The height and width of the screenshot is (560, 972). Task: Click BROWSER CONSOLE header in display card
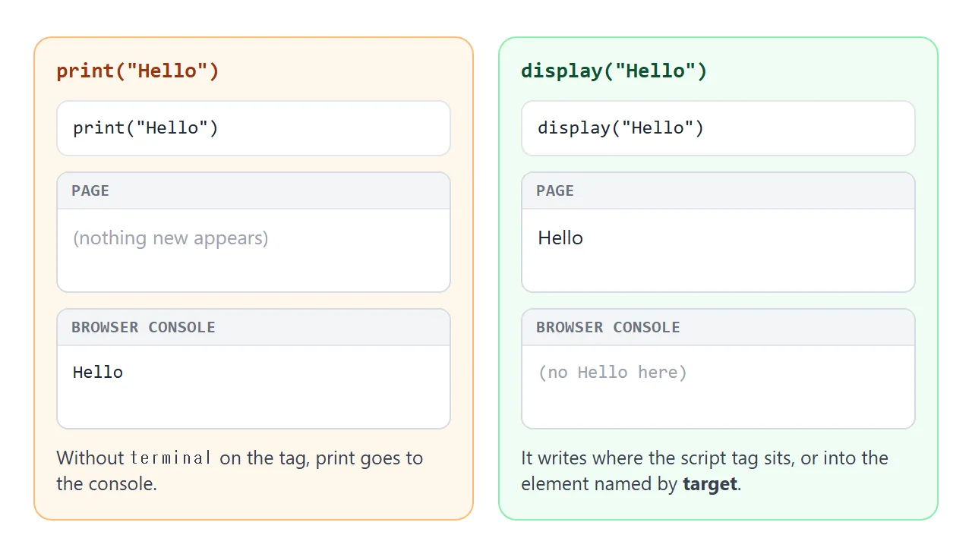[x=718, y=327]
